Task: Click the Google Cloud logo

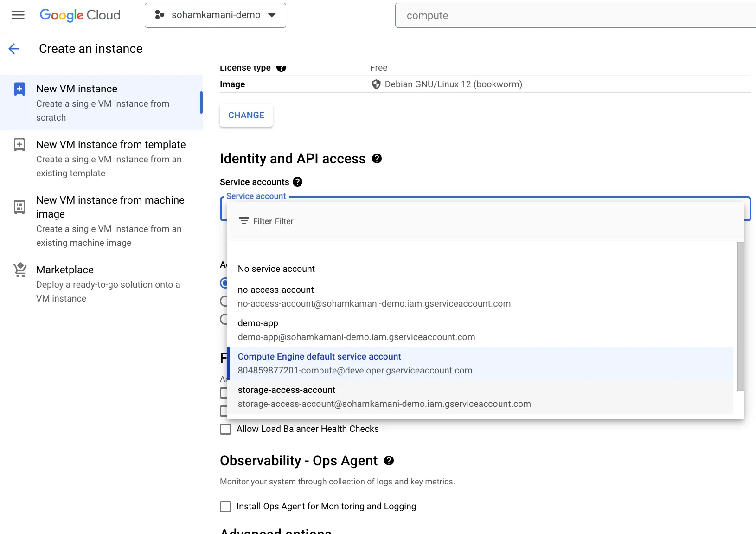Action: 80,15
